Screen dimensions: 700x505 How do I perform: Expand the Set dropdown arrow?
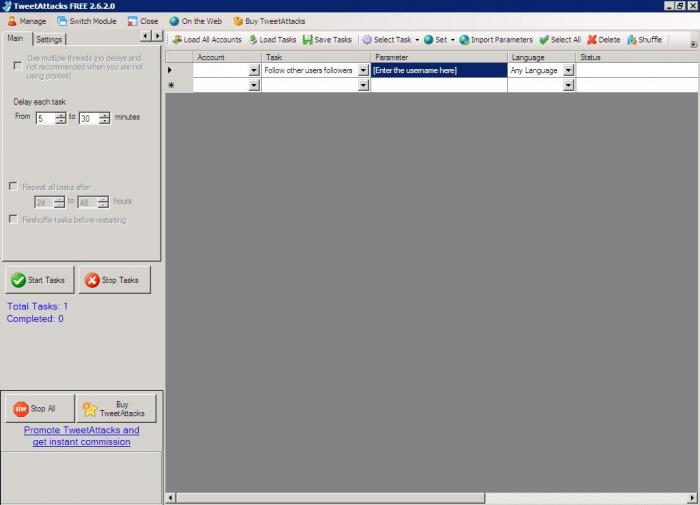pyautogui.click(x=453, y=40)
